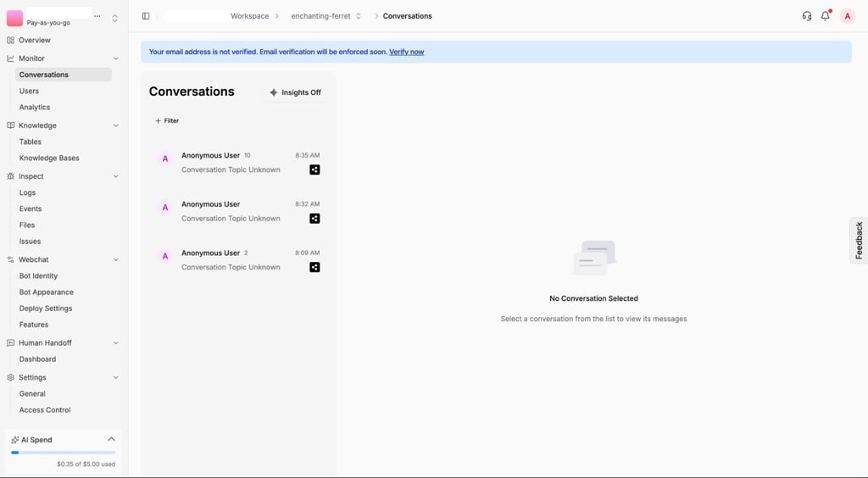Open Knowledge Bases page
This screenshot has width=868, height=478.
pos(48,158)
